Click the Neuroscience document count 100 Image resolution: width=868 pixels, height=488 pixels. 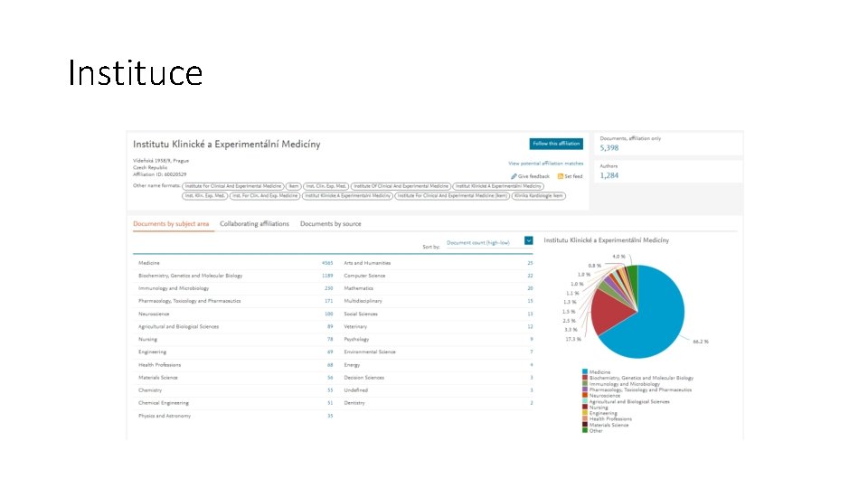tap(329, 314)
